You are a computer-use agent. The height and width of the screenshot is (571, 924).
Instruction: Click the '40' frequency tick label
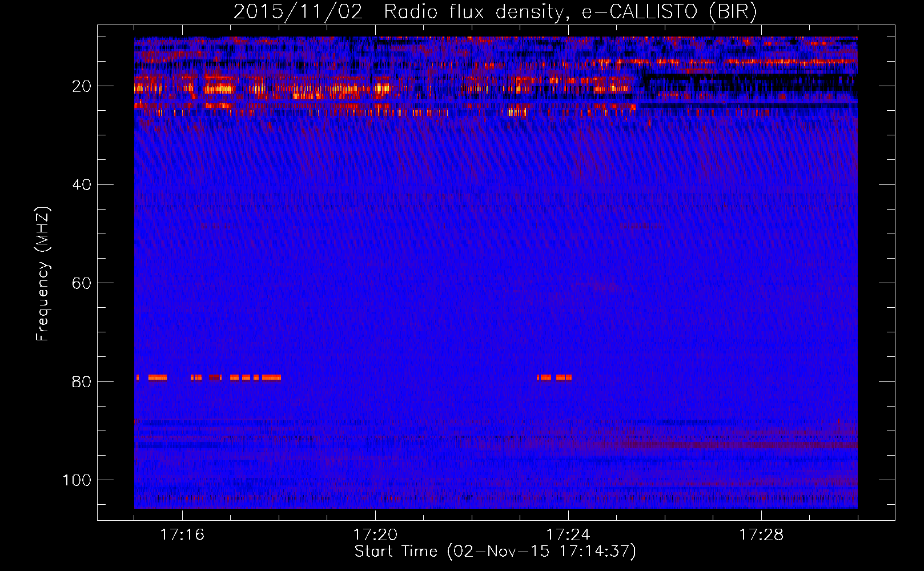[82, 185]
